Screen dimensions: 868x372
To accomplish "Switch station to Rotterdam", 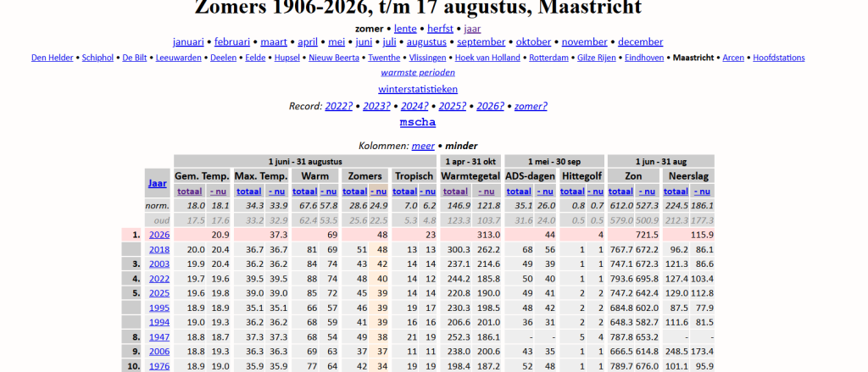I will (548, 58).
